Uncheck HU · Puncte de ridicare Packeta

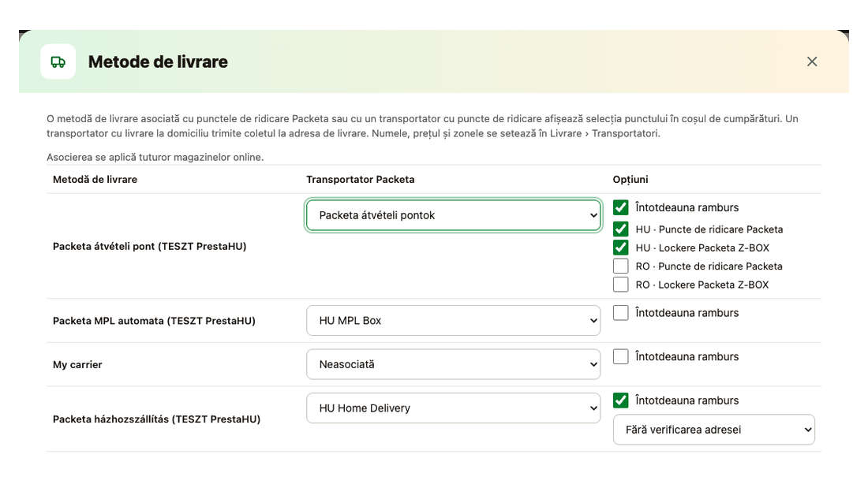coord(620,229)
